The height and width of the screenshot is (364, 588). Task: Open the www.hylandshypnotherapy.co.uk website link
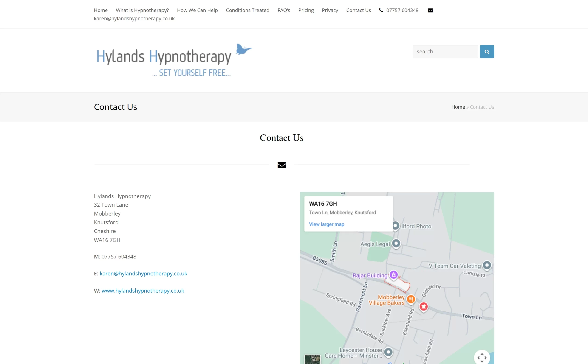click(143, 291)
